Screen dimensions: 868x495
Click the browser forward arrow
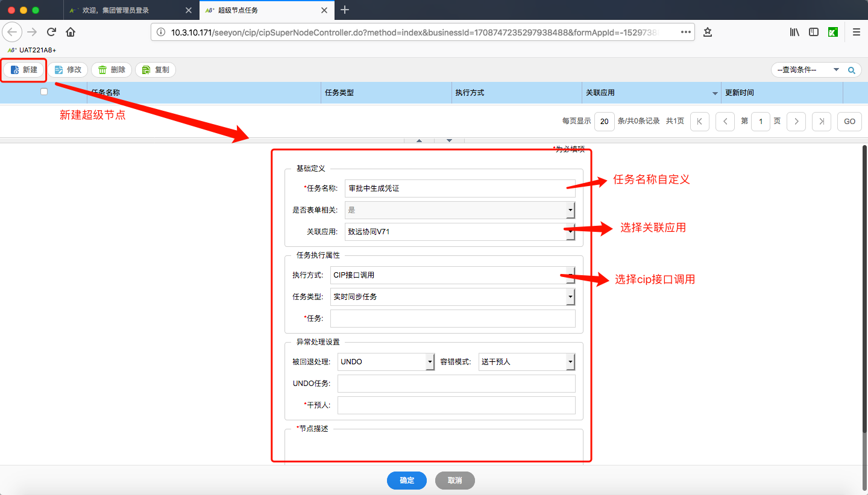pyautogui.click(x=32, y=32)
